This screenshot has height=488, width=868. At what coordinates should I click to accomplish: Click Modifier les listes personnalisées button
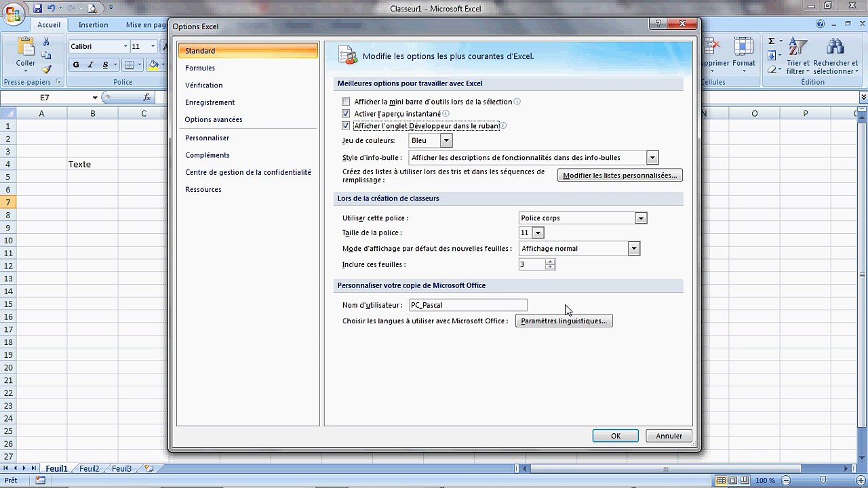tap(620, 176)
